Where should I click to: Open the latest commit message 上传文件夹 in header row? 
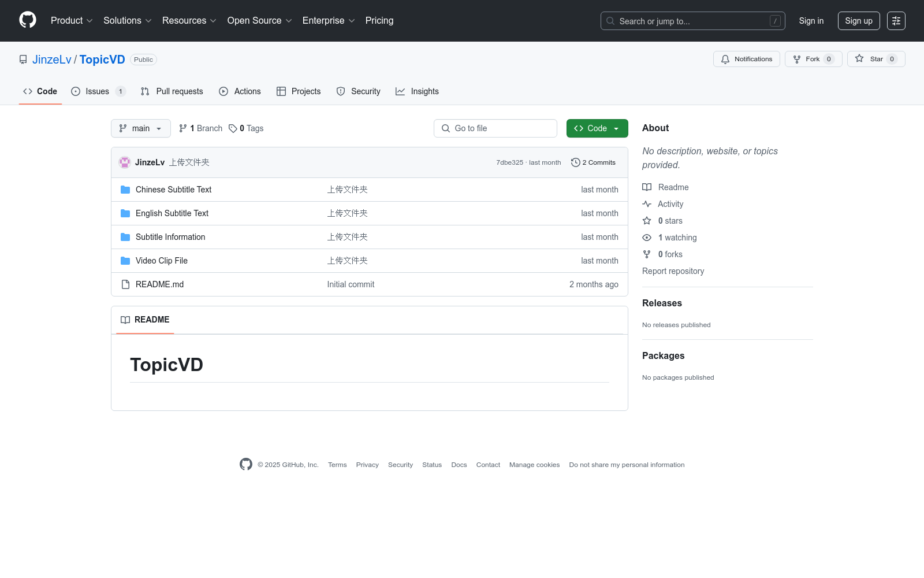(x=189, y=162)
